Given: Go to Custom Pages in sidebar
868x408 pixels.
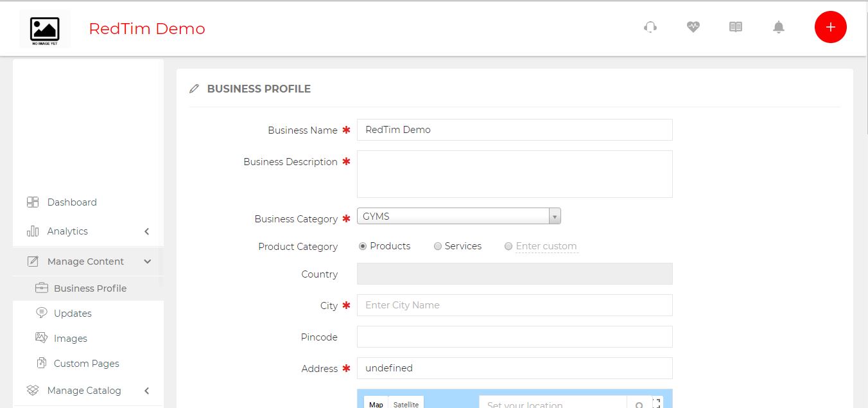Looking at the screenshot, I should pos(88,364).
